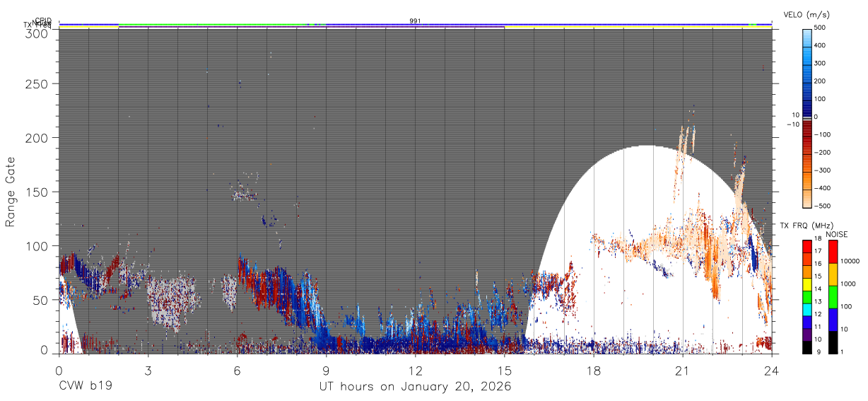The image size is (868, 401).
Task: Click the yellow 1000 segment of NOISE bar
Action: pyautogui.click(x=832, y=274)
